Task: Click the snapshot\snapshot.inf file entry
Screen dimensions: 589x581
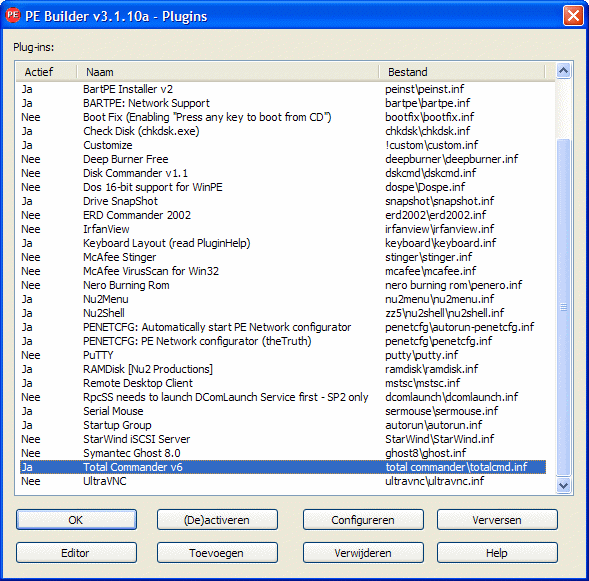Action: pos(439,201)
